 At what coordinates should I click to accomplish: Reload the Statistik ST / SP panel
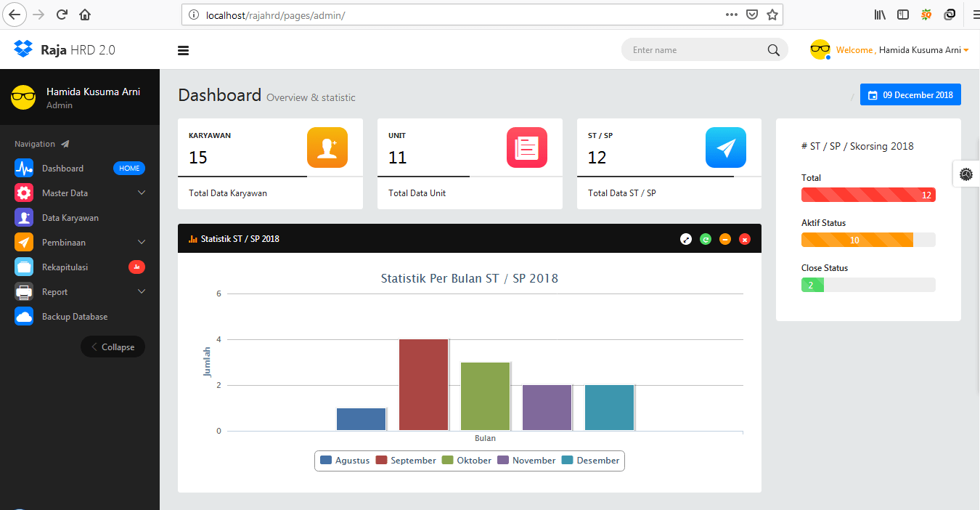click(706, 239)
